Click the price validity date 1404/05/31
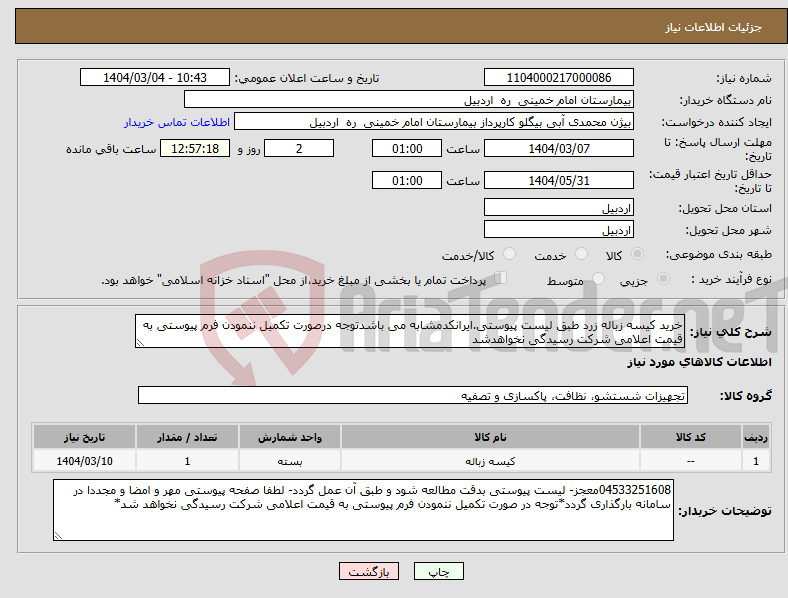Screen dimensions: 788x598 (558, 180)
